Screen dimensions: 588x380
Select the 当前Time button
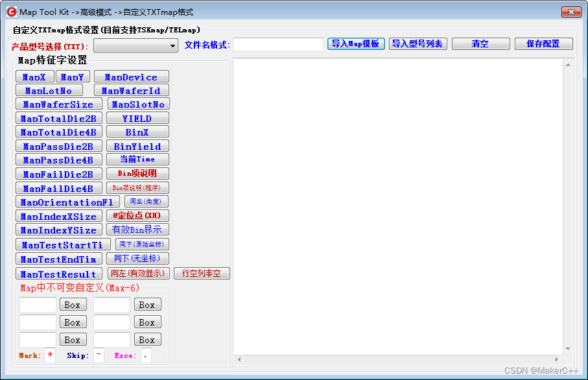(x=137, y=160)
